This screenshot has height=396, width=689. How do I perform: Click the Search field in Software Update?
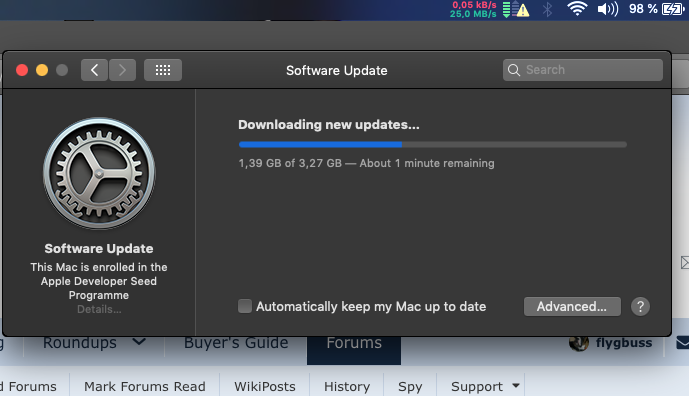point(583,70)
